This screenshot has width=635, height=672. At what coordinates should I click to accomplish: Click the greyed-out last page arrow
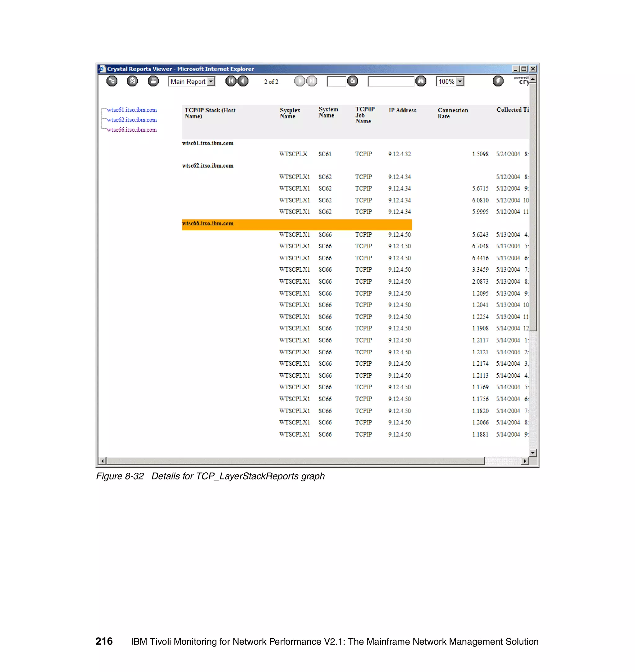tap(312, 81)
